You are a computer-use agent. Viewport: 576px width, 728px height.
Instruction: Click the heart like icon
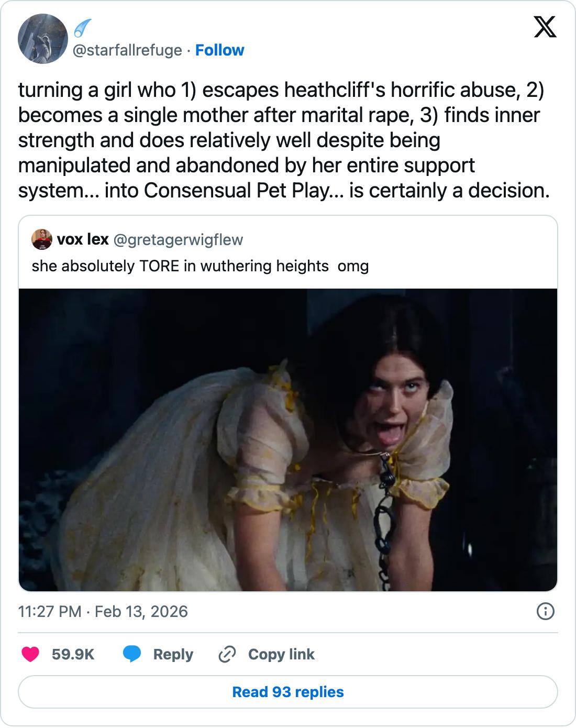click(30, 654)
